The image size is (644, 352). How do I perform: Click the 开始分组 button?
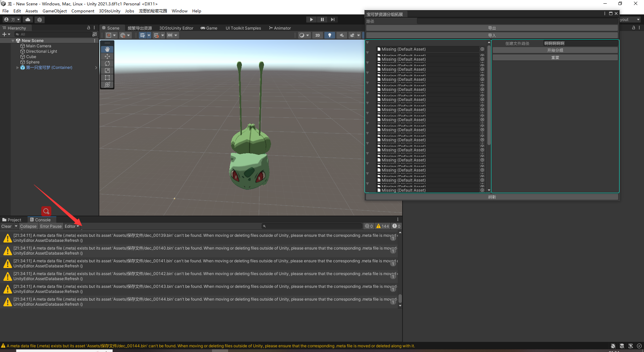pyautogui.click(x=555, y=50)
